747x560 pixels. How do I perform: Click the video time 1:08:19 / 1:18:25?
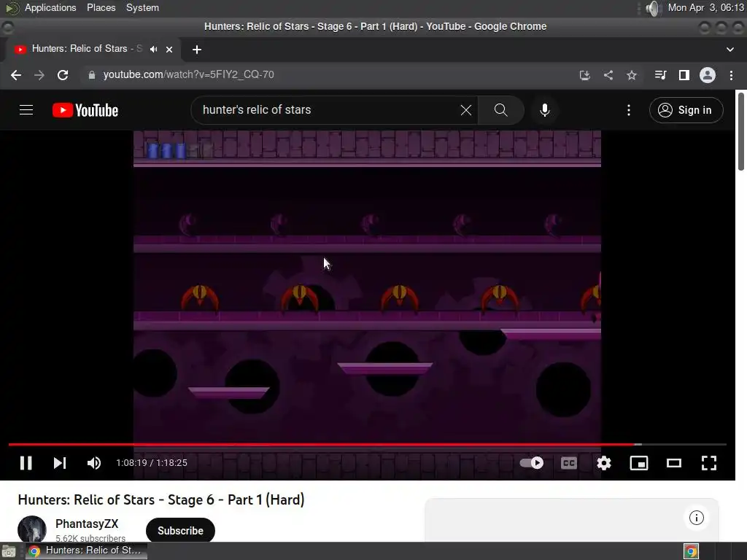152,463
